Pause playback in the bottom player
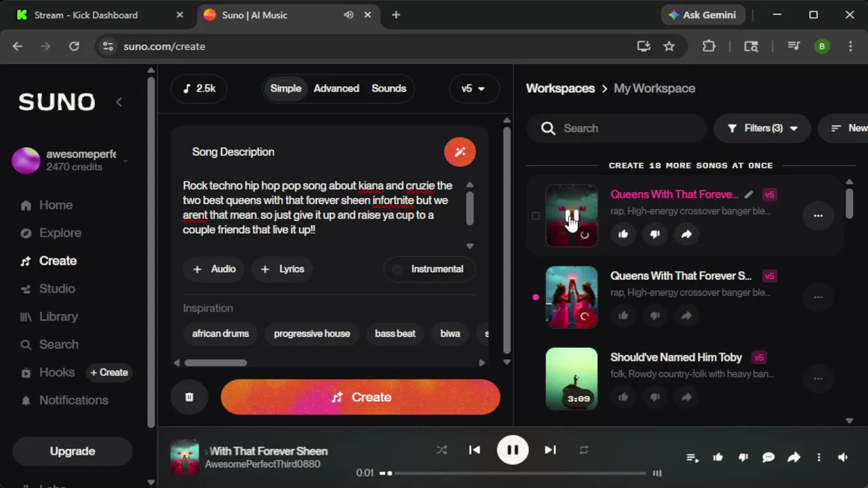868x488 pixels. 513,449
